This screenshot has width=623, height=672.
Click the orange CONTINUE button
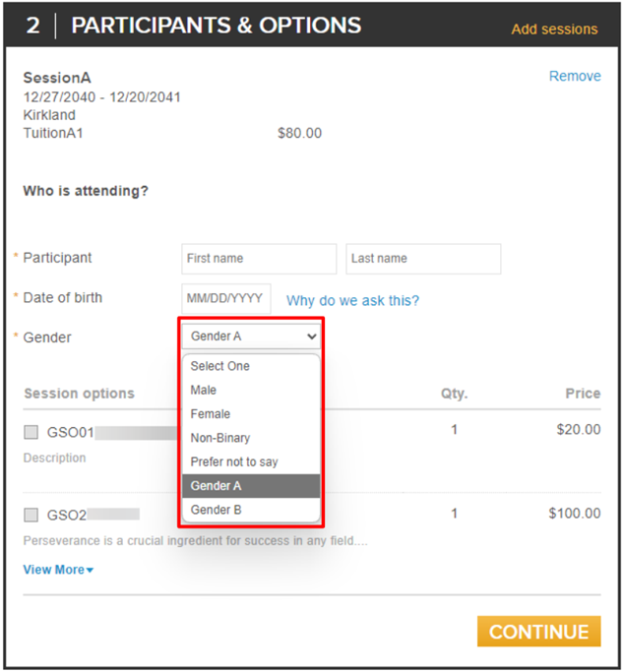(x=539, y=632)
